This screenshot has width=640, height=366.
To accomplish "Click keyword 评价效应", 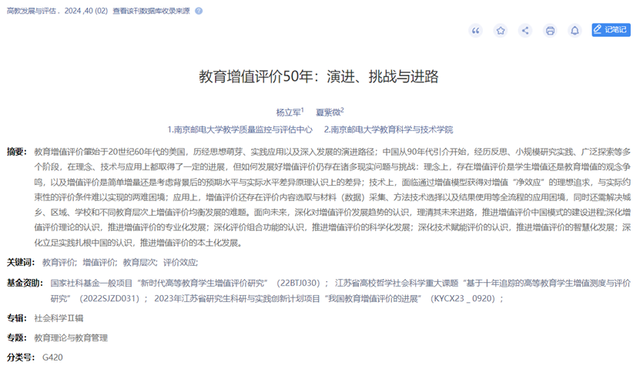I will (x=180, y=262).
